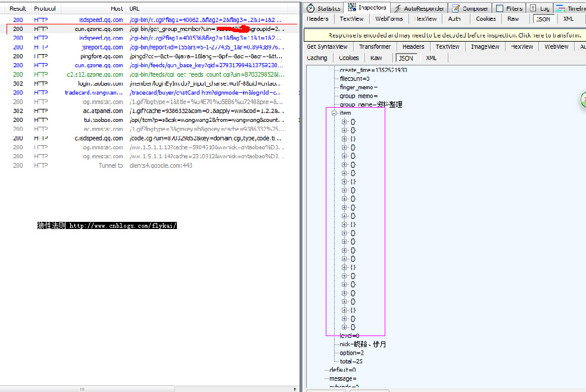Select the ac.atpanel.com session row
The height and width of the screenshot is (392, 586).
tap(149, 111)
